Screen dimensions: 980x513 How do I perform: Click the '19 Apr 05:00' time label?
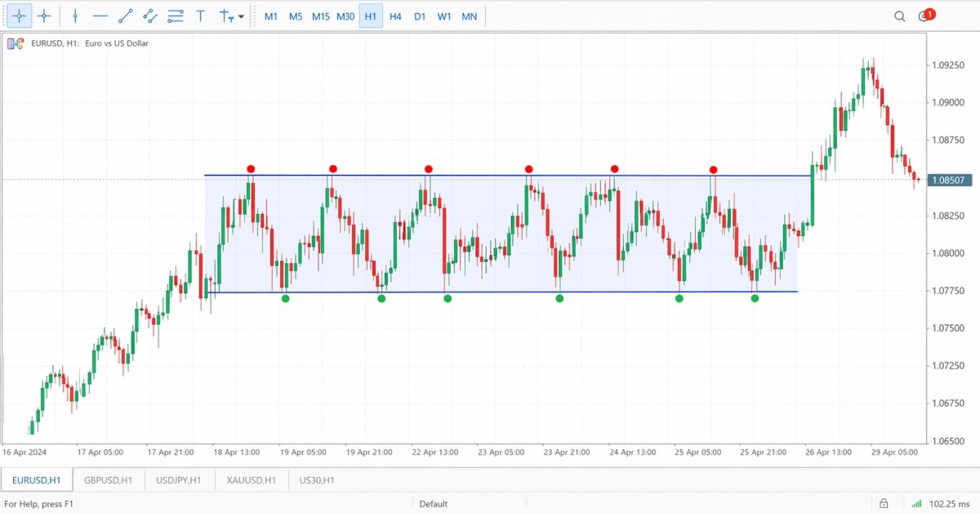(304, 452)
